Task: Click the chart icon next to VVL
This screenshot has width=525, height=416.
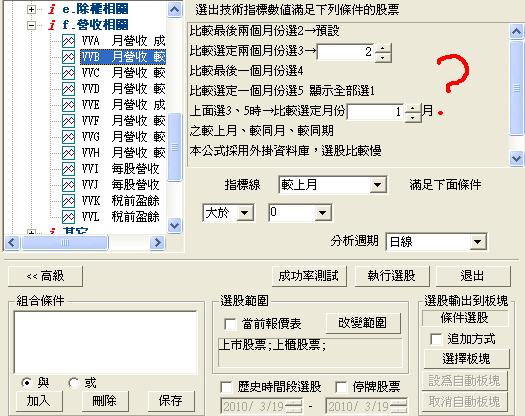Action: point(68,217)
